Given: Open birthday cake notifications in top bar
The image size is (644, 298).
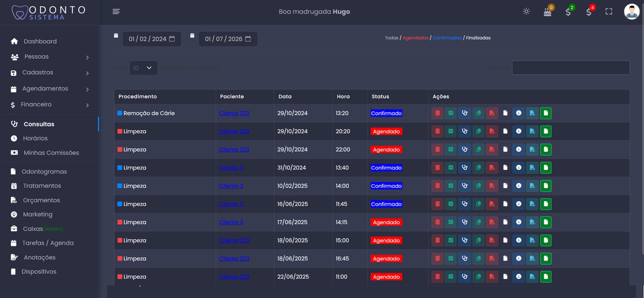Looking at the screenshot, I should pos(547,12).
